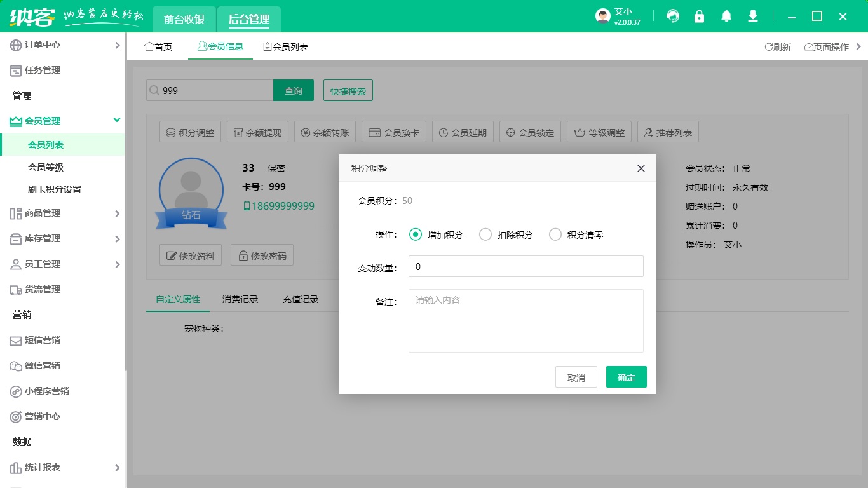Screen dimensions: 868x488
Task: Expand the 订单中心 sidebar menu
Action: point(62,45)
